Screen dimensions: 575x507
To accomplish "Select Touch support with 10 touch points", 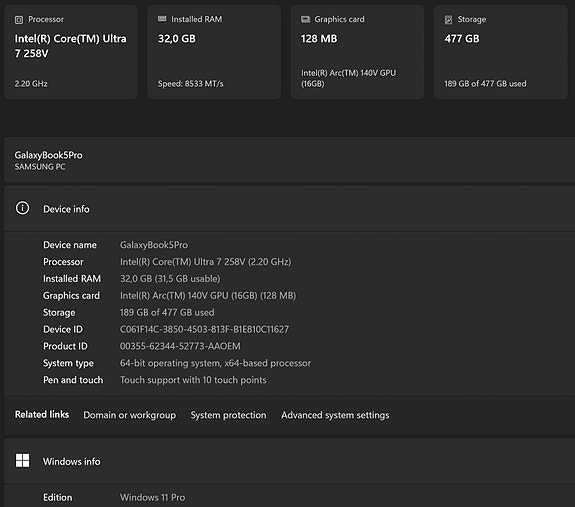I will click(x=193, y=380).
